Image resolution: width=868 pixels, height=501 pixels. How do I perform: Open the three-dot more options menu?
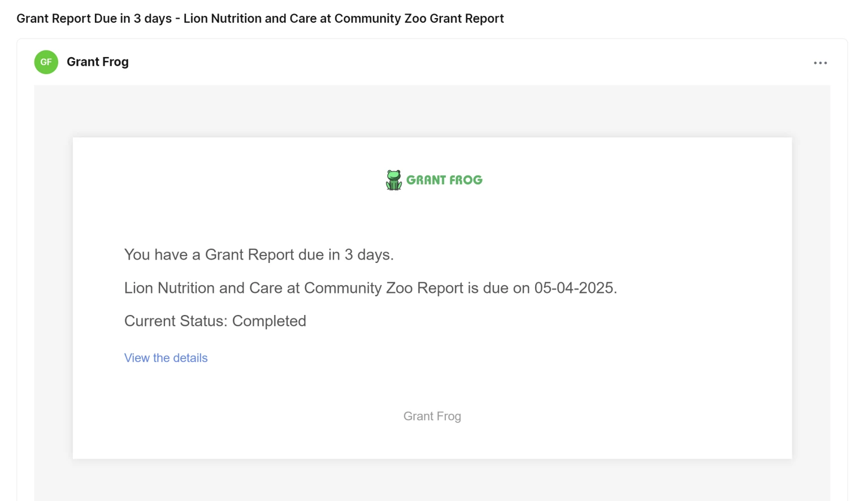point(820,63)
